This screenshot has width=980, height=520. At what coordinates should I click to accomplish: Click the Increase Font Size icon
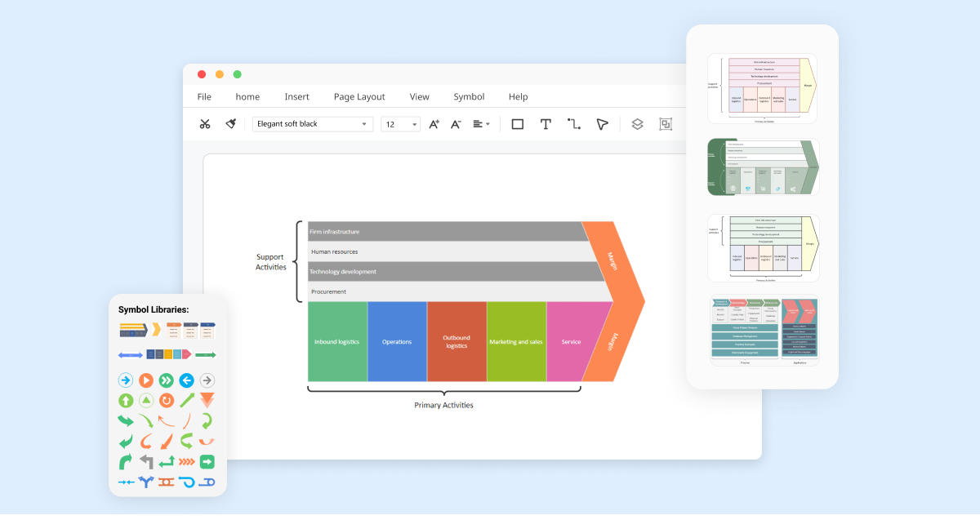pyautogui.click(x=434, y=123)
